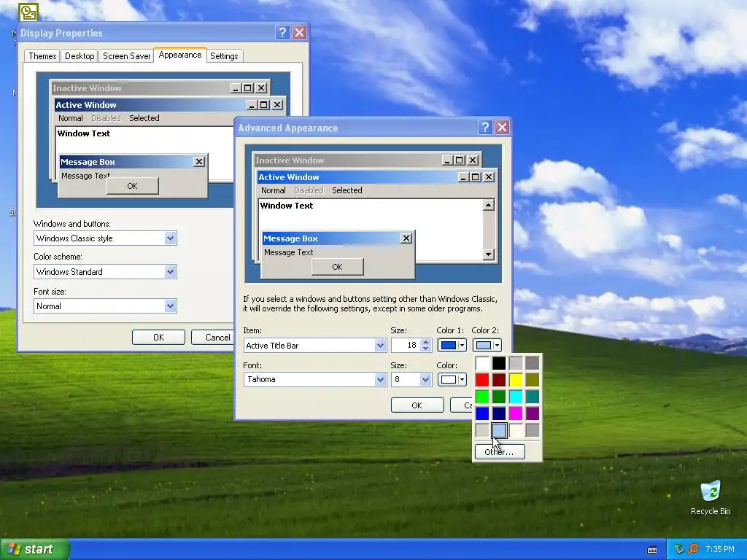Close the Advanced Appearance dialog
The width and height of the screenshot is (747, 560).
coord(502,127)
